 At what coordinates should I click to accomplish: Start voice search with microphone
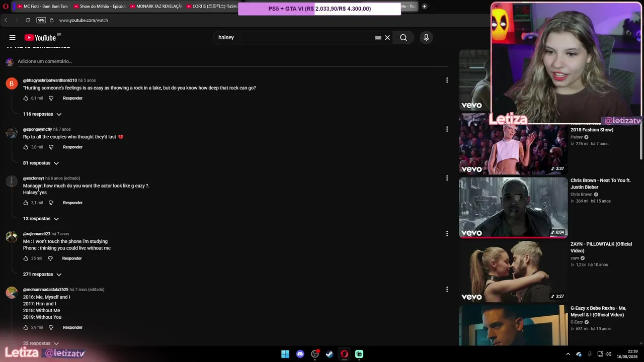[426, 38]
